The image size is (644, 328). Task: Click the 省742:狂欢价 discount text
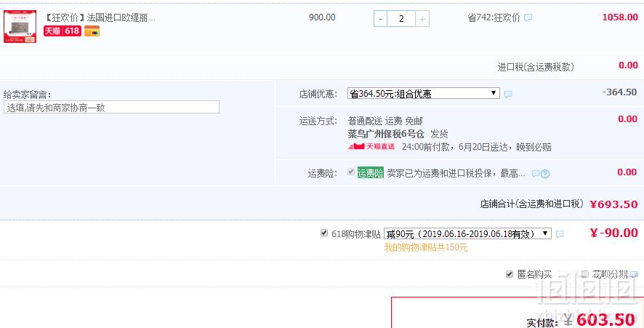tap(494, 17)
